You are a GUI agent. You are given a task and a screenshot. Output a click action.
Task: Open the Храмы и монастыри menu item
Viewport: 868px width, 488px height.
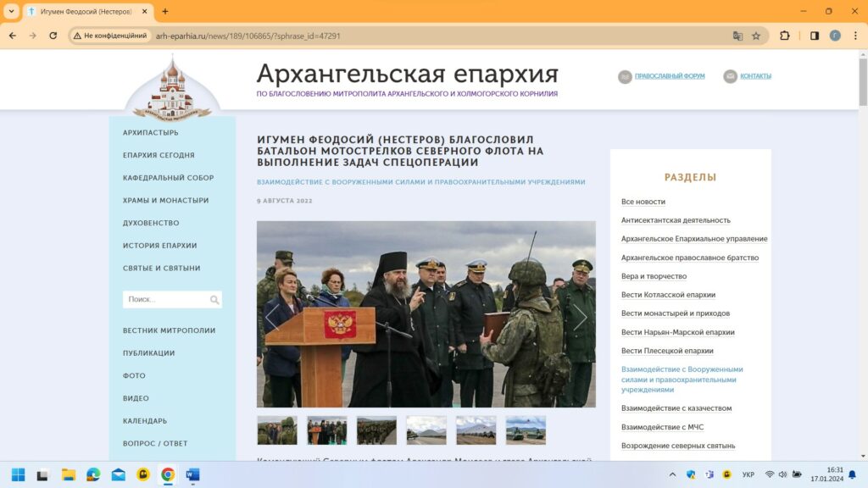(165, 200)
